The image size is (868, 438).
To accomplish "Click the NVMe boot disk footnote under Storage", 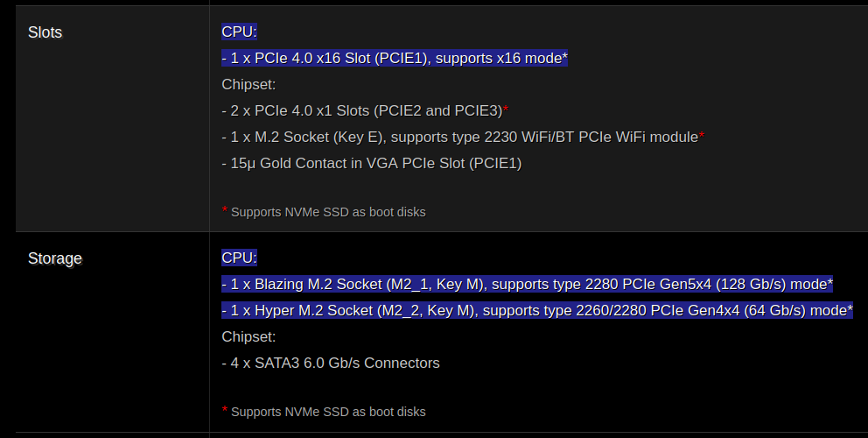I will click(328, 412).
